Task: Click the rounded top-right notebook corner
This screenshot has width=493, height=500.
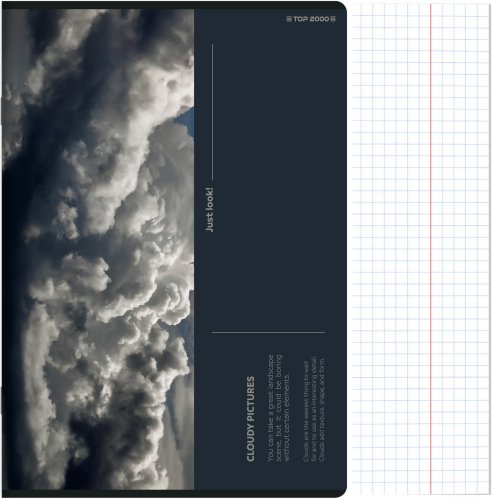Action: tap(340, 8)
